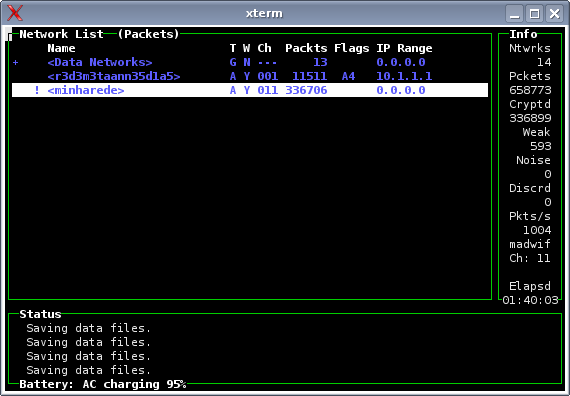Image resolution: width=570 pixels, height=396 pixels.
Task: Click the IP Range column header
Action: coord(404,48)
